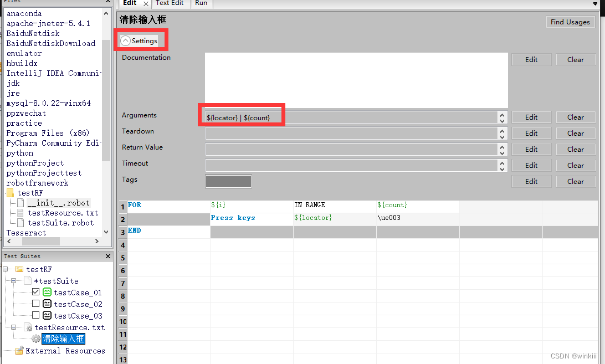Edit the Documentation field
Viewport: 605px width, 364px height.
click(531, 59)
